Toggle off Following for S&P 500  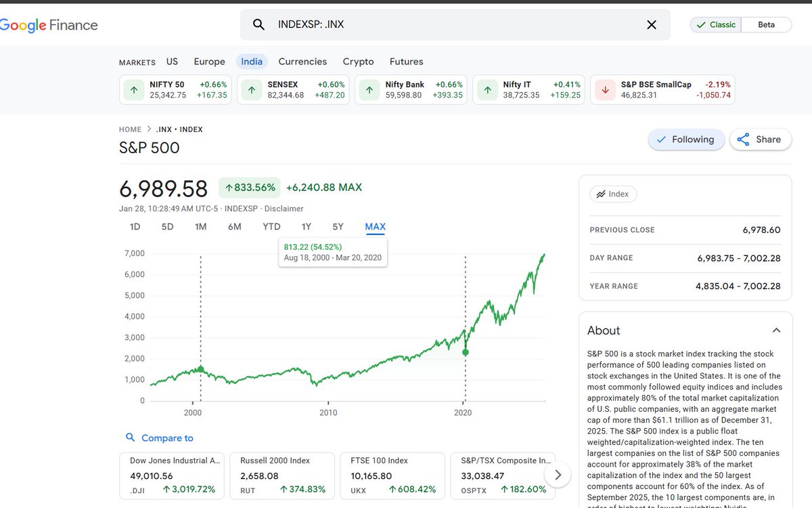(x=686, y=140)
